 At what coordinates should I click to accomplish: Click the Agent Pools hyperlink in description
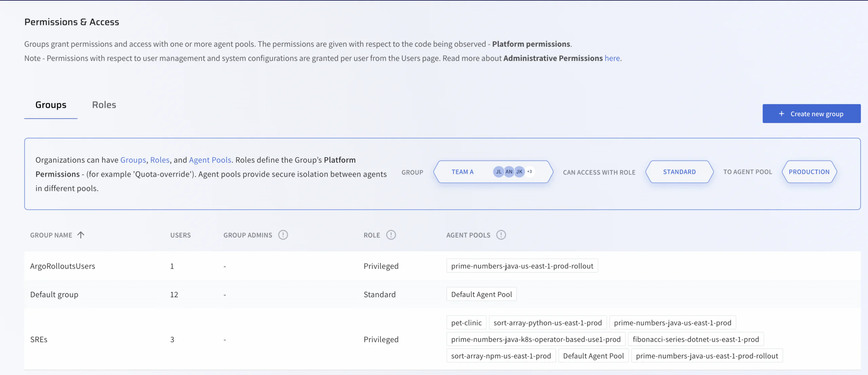point(210,160)
